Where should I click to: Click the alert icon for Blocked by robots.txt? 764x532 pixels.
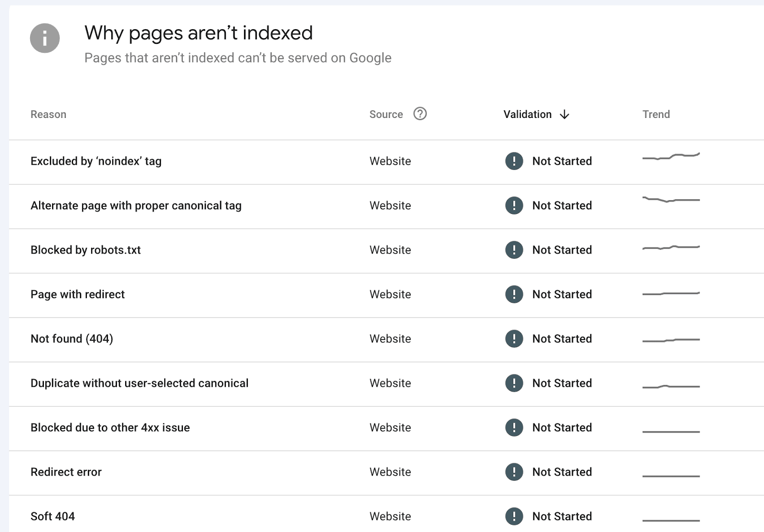513,250
